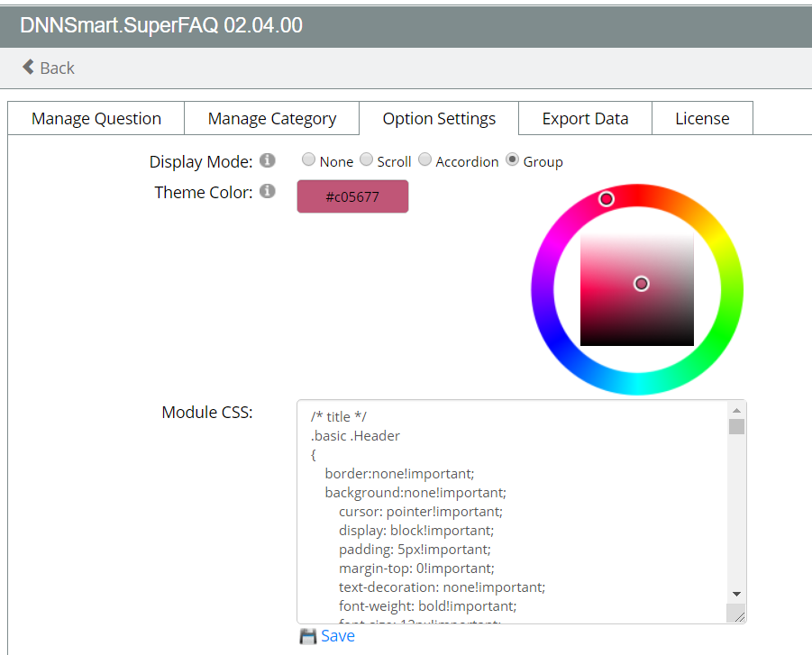The height and width of the screenshot is (655, 812).
Task: Select the Scroll display mode
Action: [x=366, y=159]
